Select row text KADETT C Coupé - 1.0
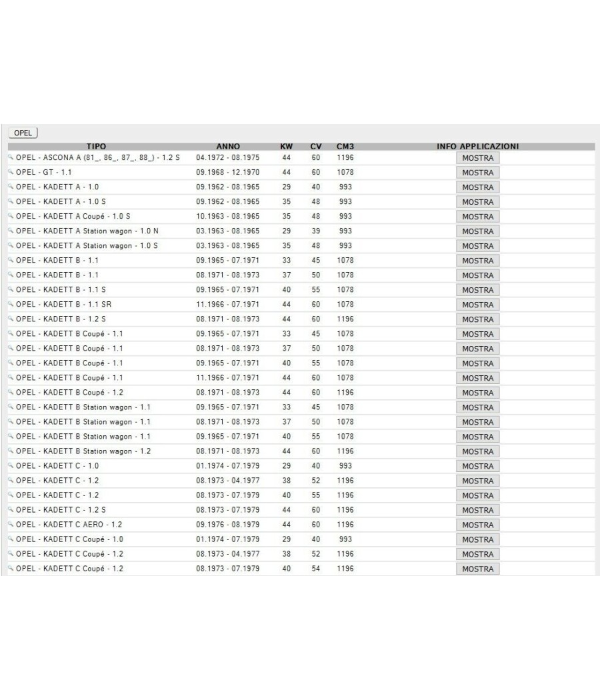The width and height of the screenshot is (600, 700). click(69, 539)
